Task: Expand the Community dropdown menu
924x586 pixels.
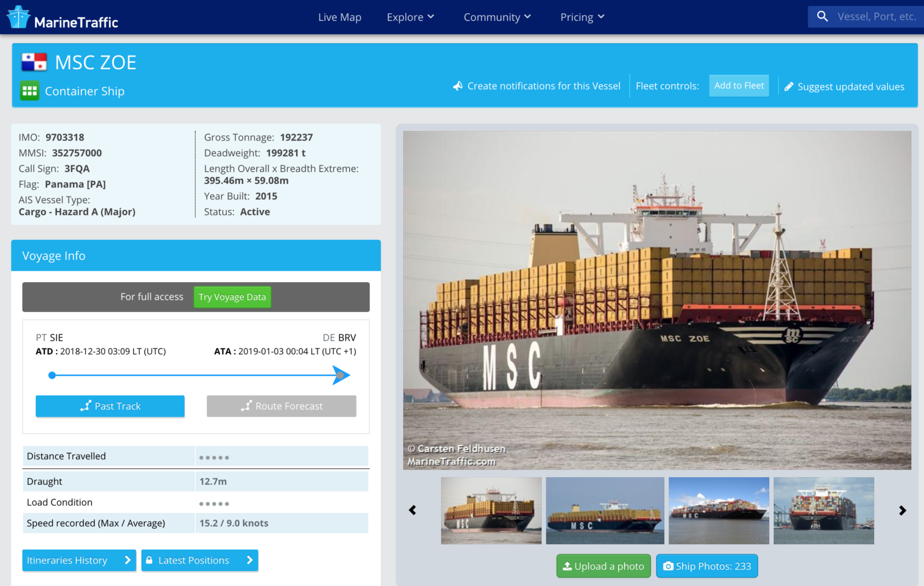Action: (x=497, y=17)
